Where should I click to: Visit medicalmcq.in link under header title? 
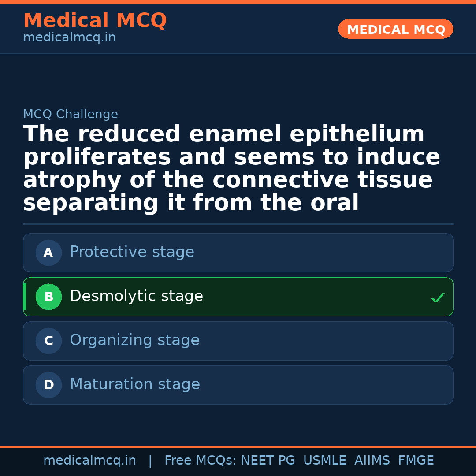69,38
